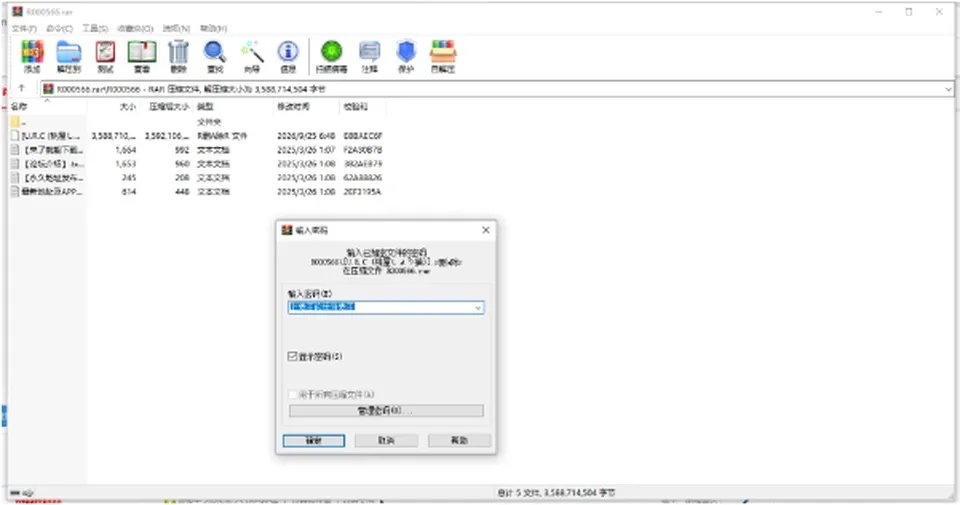
Task: Select the text file row with size 245
Action: tap(197, 178)
